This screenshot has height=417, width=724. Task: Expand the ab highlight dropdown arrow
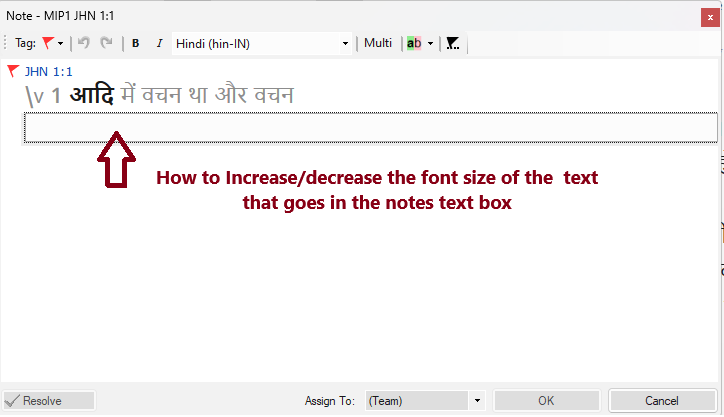[x=430, y=44]
